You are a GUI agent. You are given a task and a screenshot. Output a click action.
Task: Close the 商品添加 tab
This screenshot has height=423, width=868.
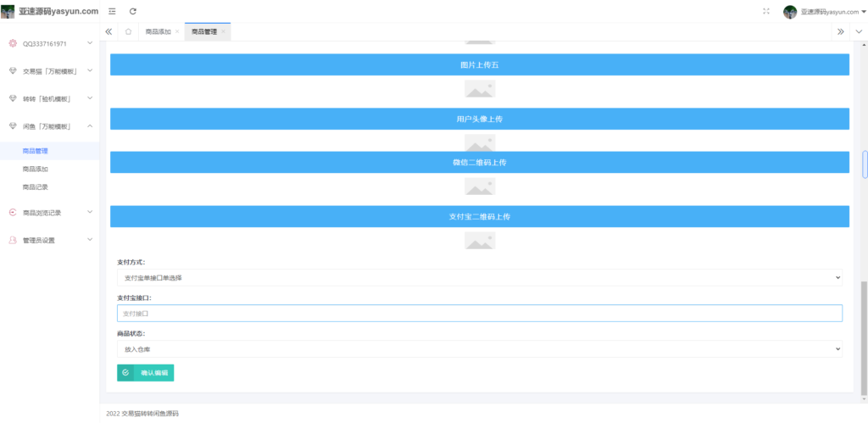[x=177, y=31]
